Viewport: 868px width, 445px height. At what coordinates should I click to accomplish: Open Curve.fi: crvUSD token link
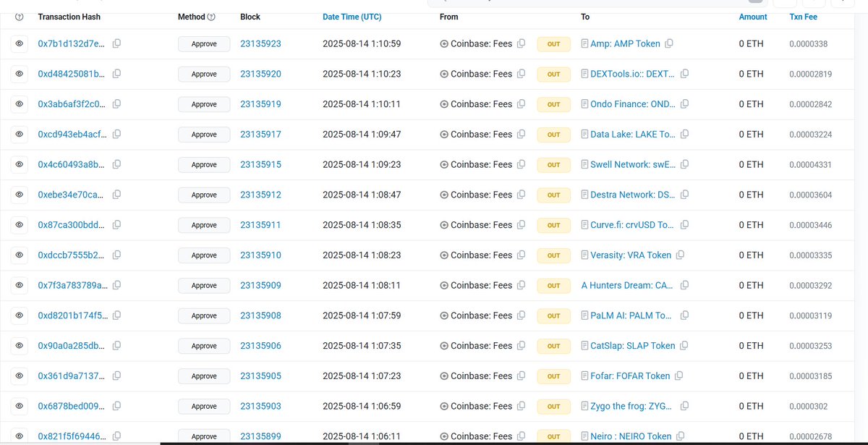[x=634, y=225]
